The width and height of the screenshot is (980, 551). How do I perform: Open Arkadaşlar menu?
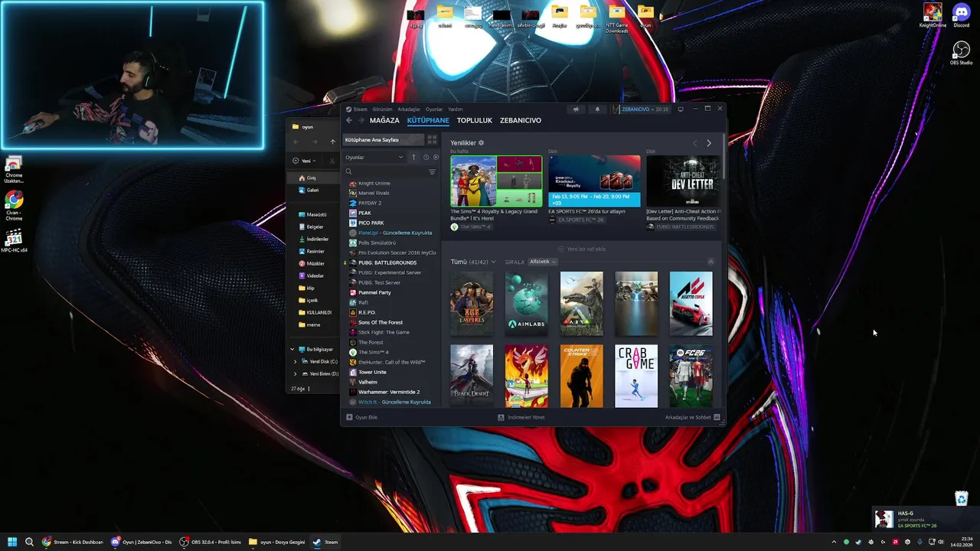pos(409,109)
